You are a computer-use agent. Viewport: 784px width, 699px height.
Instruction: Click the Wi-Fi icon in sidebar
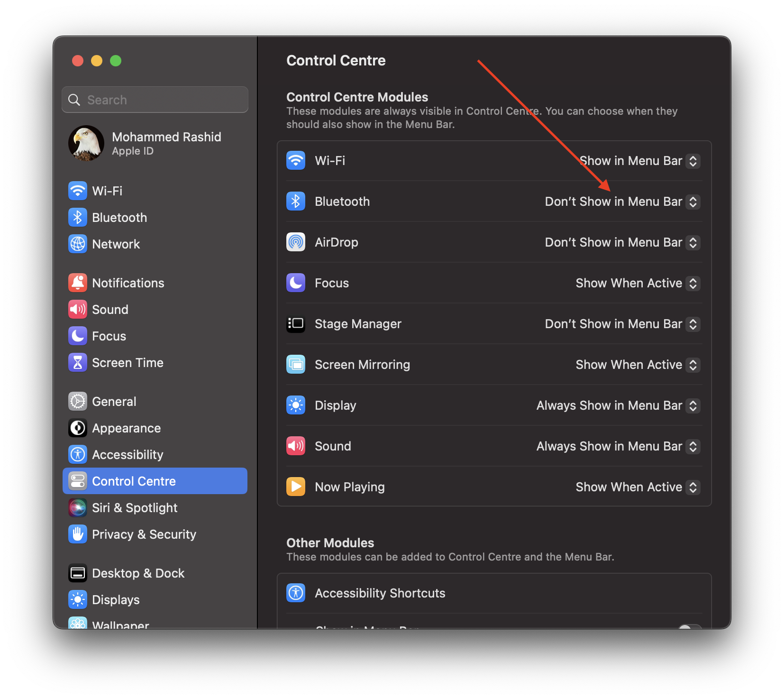tap(78, 191)
